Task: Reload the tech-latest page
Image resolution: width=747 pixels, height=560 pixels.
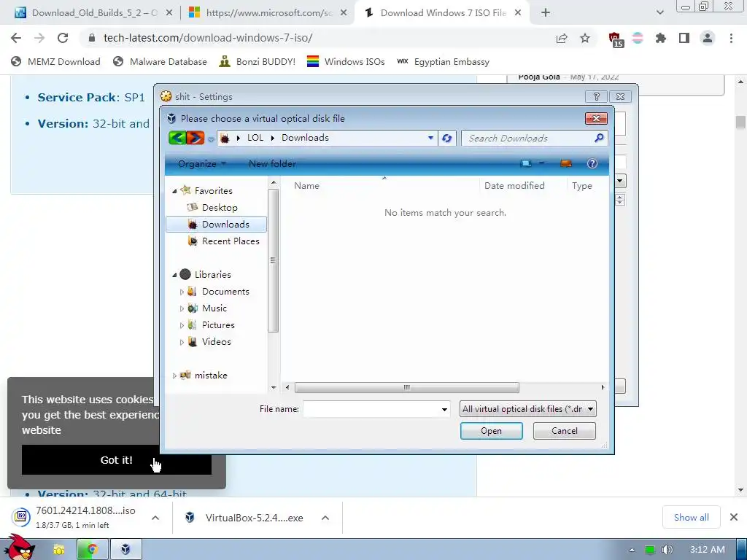Action: [x=63, y=38]
